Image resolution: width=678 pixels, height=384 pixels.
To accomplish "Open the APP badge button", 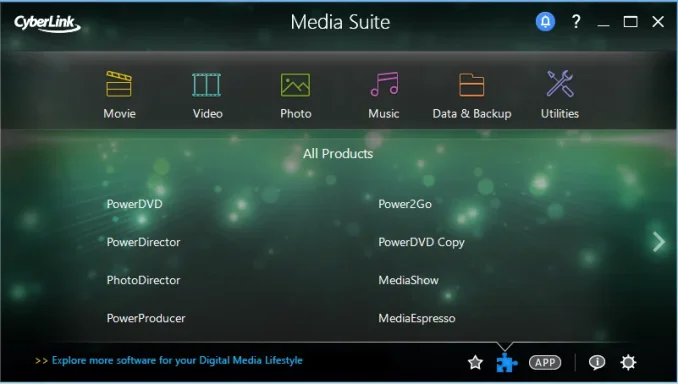I will click(545, 362).
